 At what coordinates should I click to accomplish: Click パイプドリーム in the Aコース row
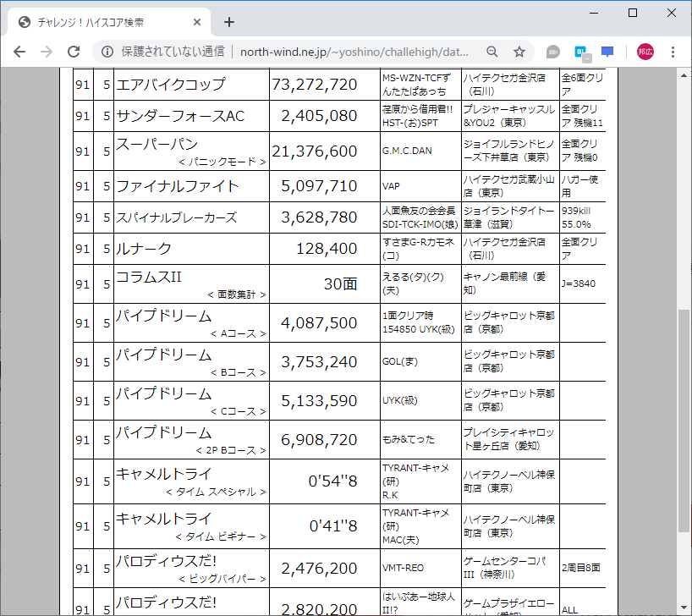coord(164,316)
